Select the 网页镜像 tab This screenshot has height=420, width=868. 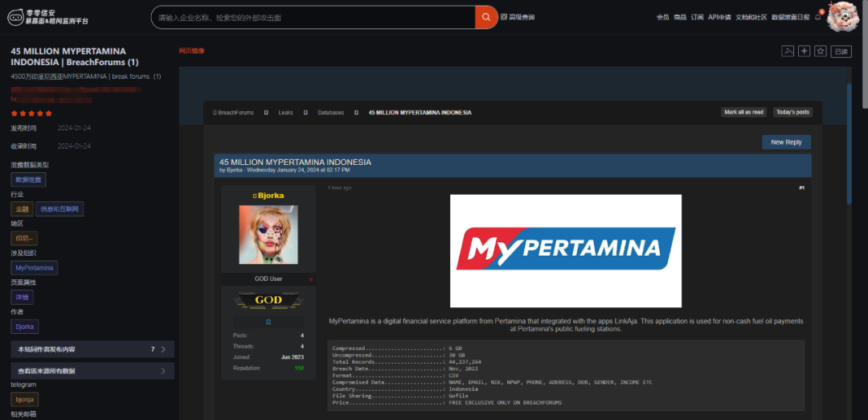tap(191, 51)
